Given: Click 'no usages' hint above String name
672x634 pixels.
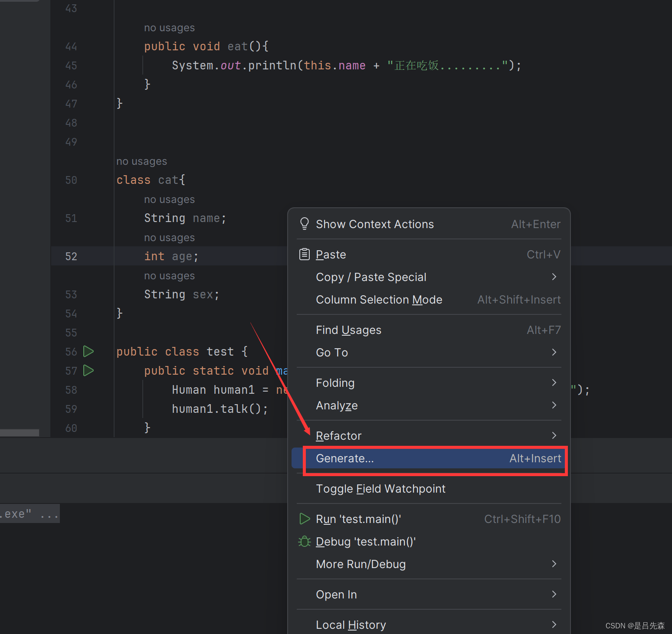Looking at the screenshot, I should 169,199.
